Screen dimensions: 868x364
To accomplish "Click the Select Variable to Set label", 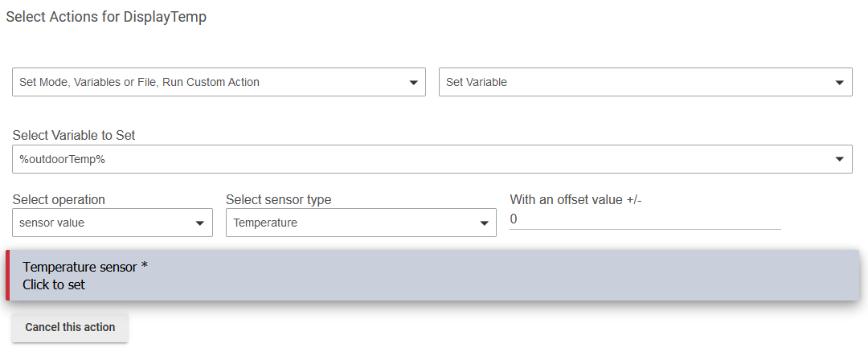I will coord(74,136).
